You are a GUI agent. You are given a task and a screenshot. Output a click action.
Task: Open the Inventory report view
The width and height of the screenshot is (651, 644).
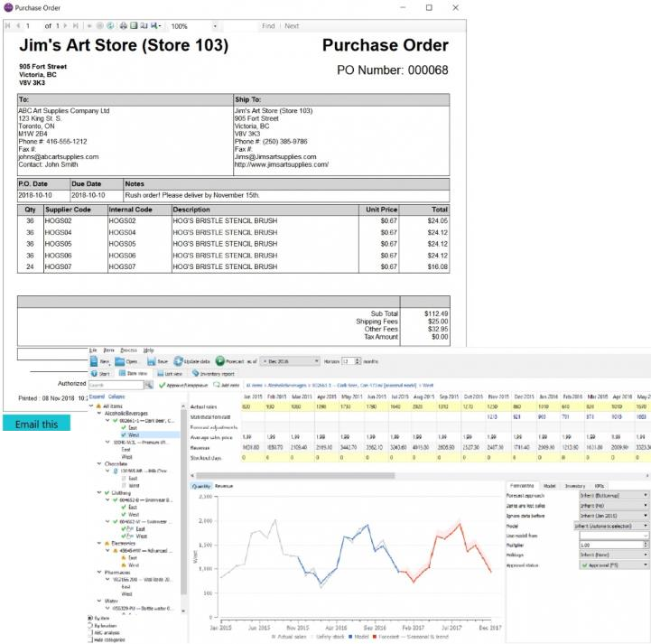(212, 372)
